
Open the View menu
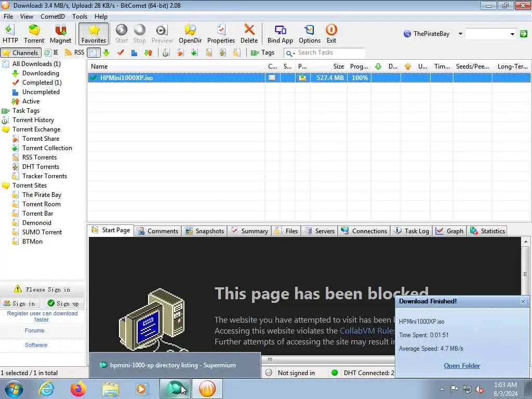pyautogui.click(x=26, y=16)
